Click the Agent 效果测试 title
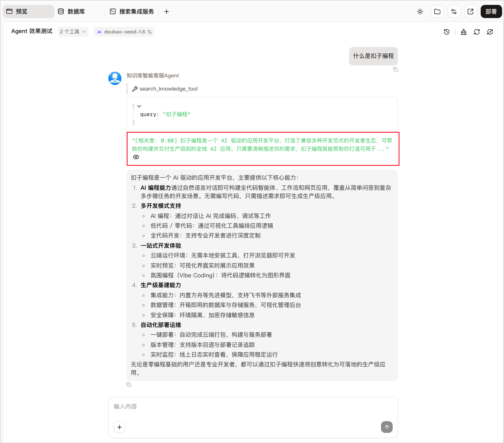This screenshot has height=443, width=504. pos(32,31)
